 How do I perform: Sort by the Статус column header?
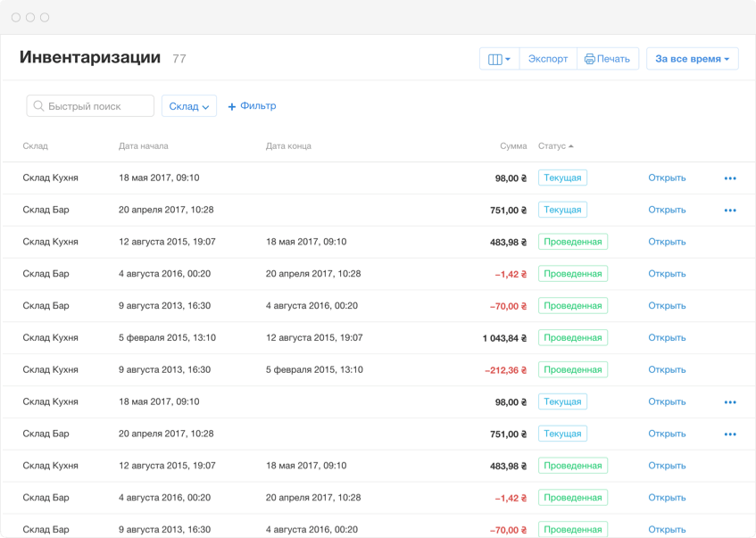pyautogui.click(x=555, y=146)
